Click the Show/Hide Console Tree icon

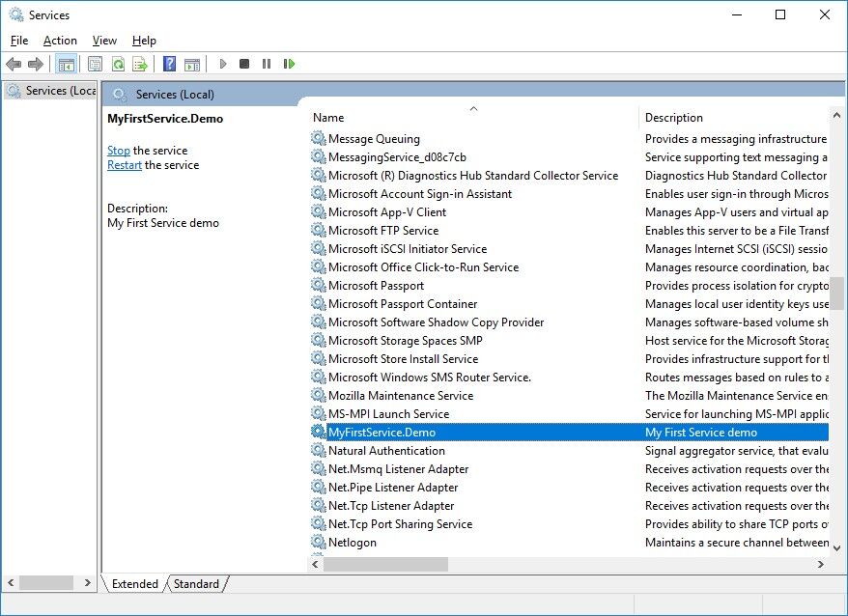click(66, 64)
